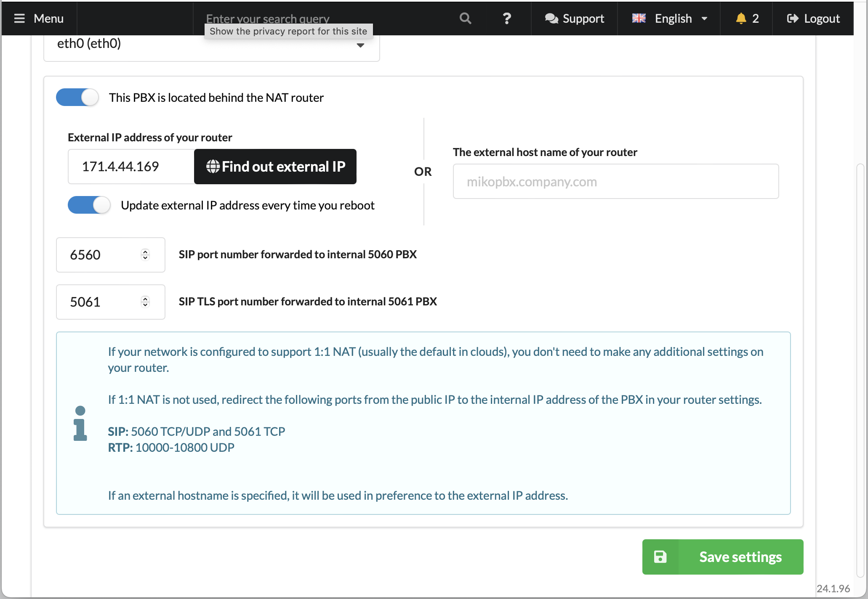Click the hamburger menu icon
Screen dimensions: 868x599
coord(19,19)
